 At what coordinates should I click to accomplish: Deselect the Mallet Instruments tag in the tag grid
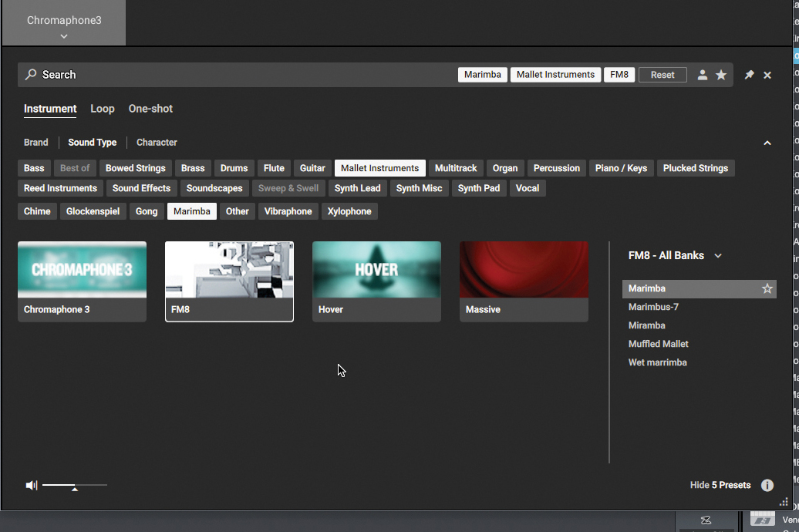[379, 168]
